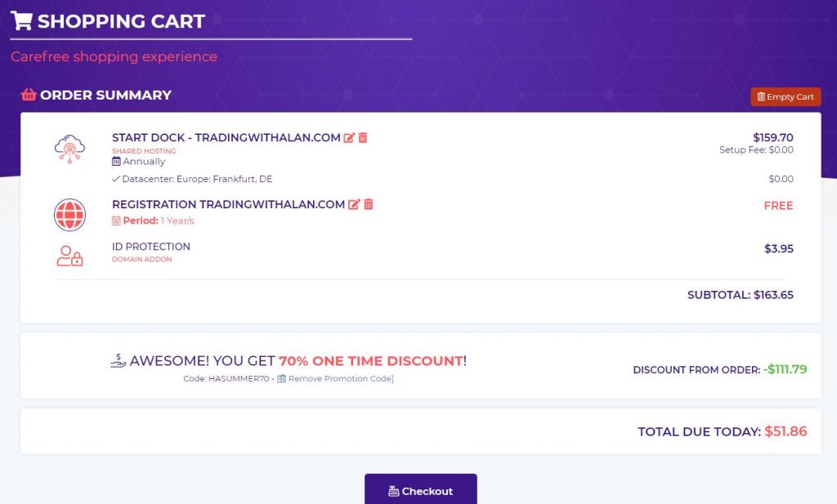The width and height of the screenshot is (837, 504).
Task: Click the Total Due Today amount
Action: click(786, 431)
